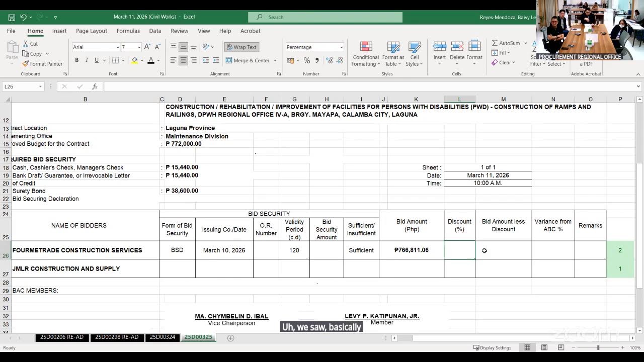Viewport: 644px width, 362px height.
Task: Open the Acrobat ribbon tab
Action: point(251,31)
